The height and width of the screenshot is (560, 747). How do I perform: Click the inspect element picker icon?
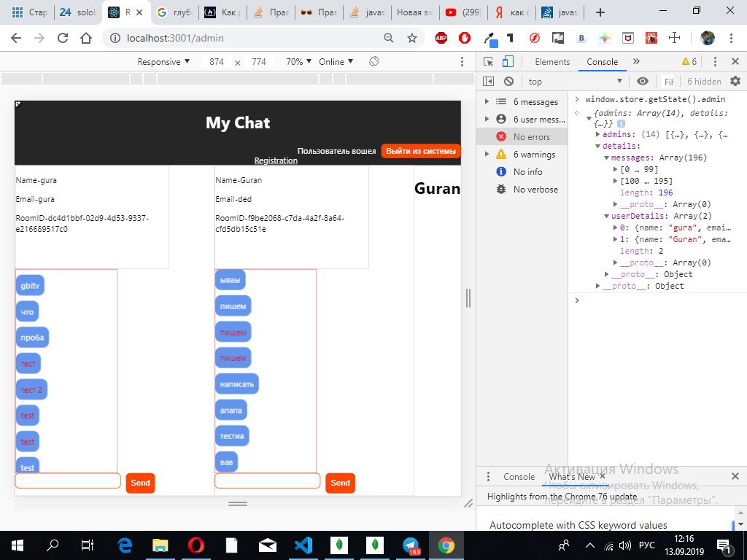tap(489, 62)
